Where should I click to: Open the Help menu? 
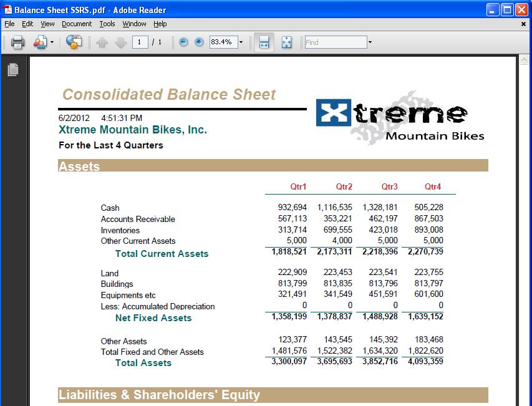pos(160,24)
